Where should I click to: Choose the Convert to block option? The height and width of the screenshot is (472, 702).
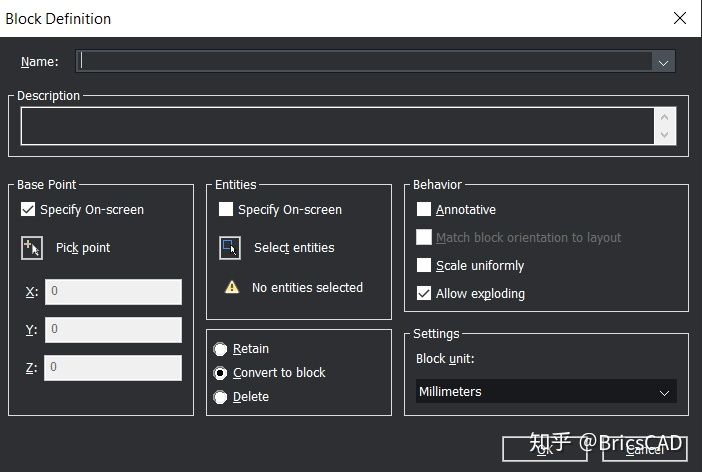[x=220, y=373]
